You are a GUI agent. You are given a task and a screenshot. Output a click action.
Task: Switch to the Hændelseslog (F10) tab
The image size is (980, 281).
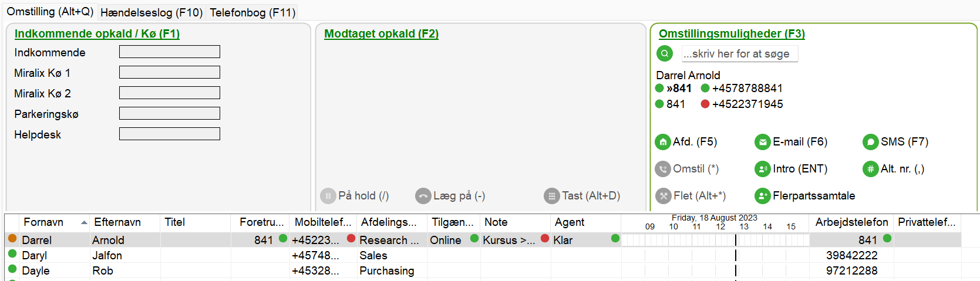pyautogui.click(x=151, y=12)
